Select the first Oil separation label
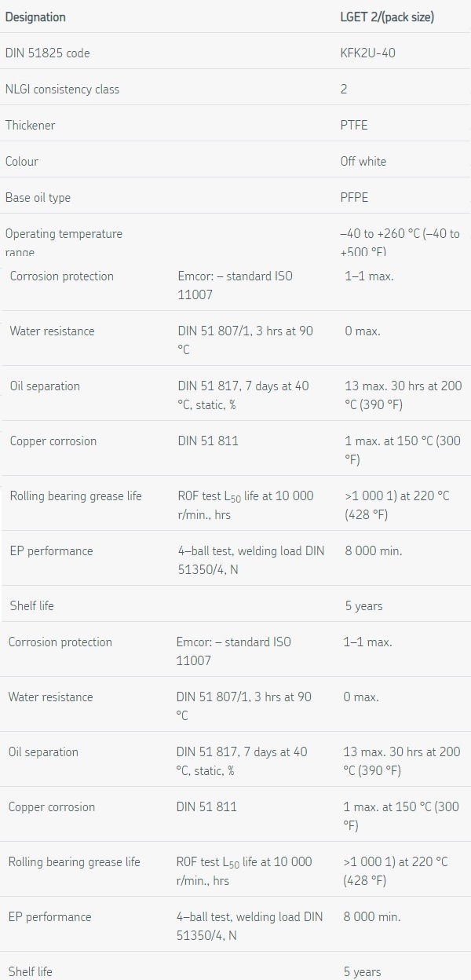 pos(45,386)
